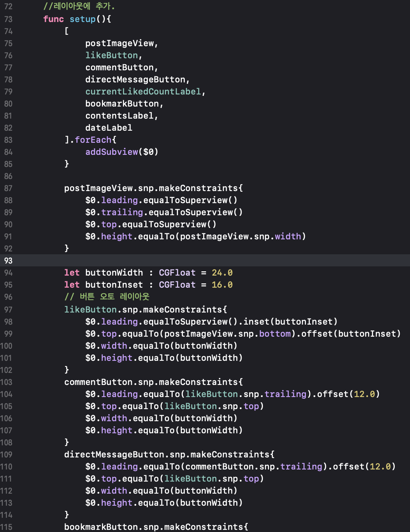
Task: Click line number 103 in the gutter
Action: [6, 382]
